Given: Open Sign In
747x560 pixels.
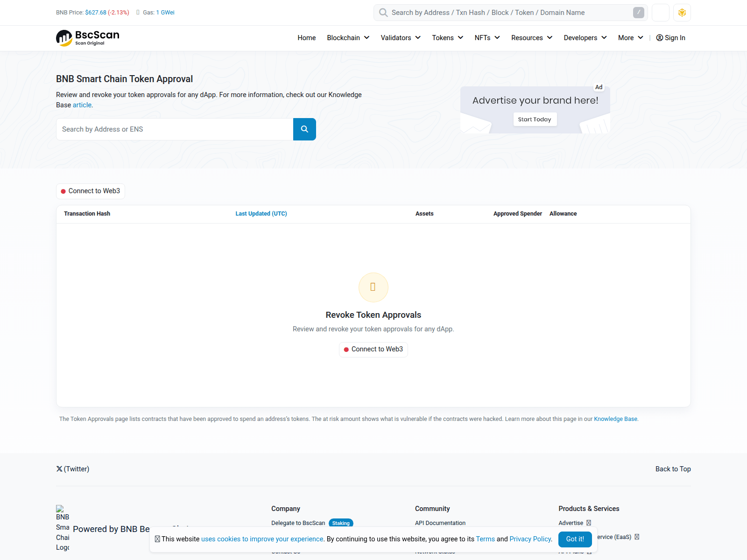Looking at the screenshot, I should pyautogui.click(x=671, y=38).
